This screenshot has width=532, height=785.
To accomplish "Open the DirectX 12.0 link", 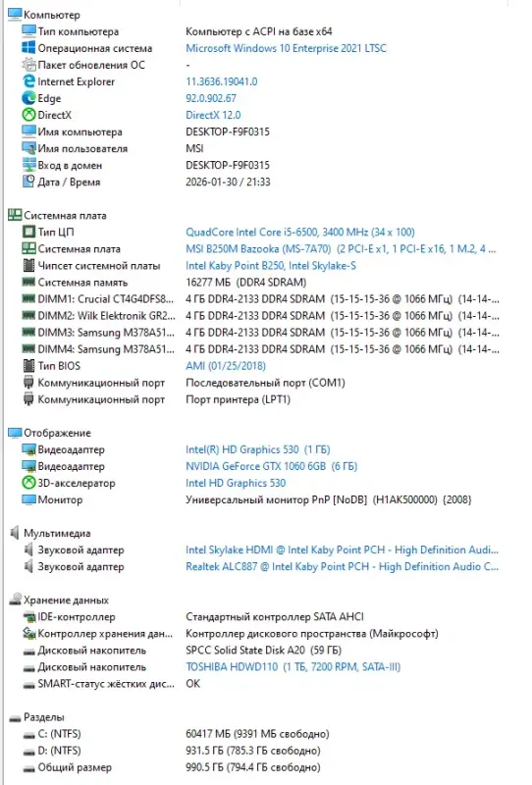I will click(213, 115).
